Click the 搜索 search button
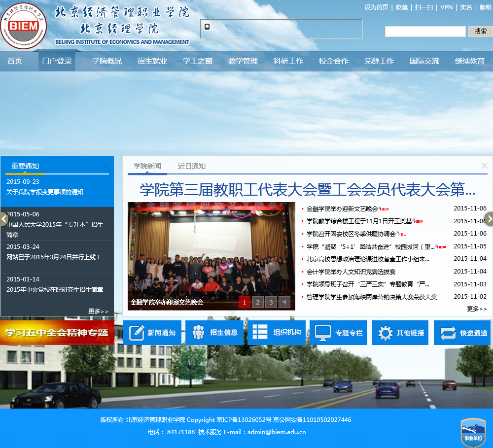Viewport: 493px width, 448px height. pyautogui.click(x=480, y=32)
